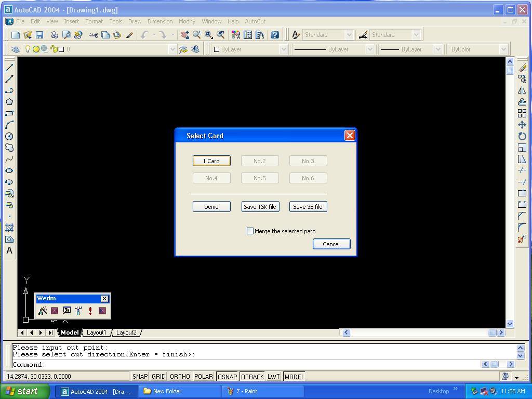Click the Print icon in the toolbar
532x399 pixels.
(x=55, y=35)
